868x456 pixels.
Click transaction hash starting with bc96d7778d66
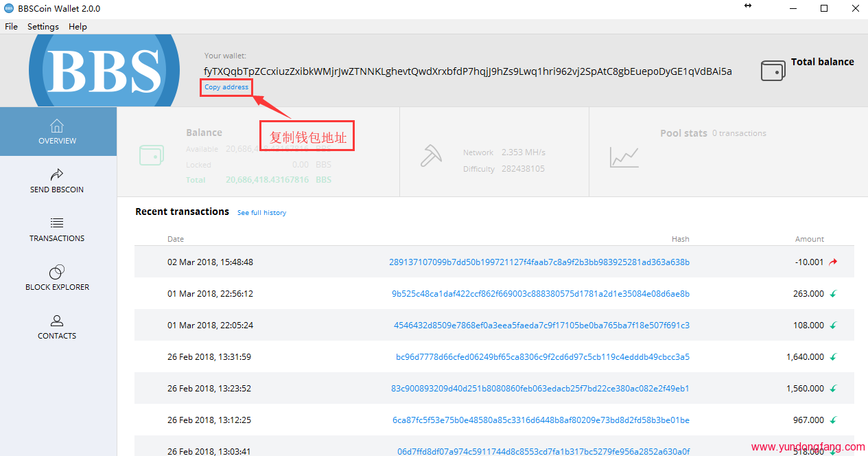542,357
